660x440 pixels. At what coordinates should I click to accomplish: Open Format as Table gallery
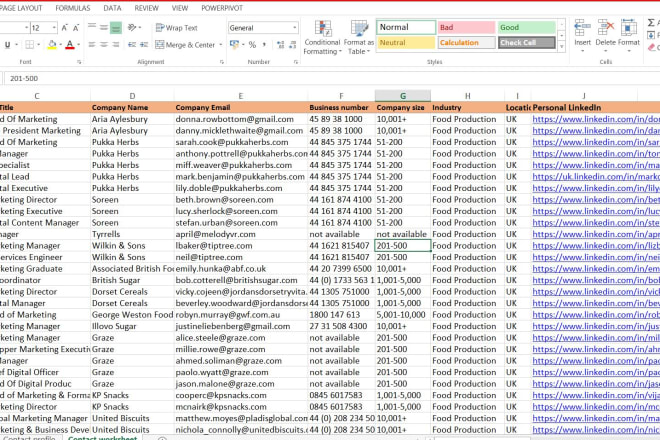tap(359, 37)
